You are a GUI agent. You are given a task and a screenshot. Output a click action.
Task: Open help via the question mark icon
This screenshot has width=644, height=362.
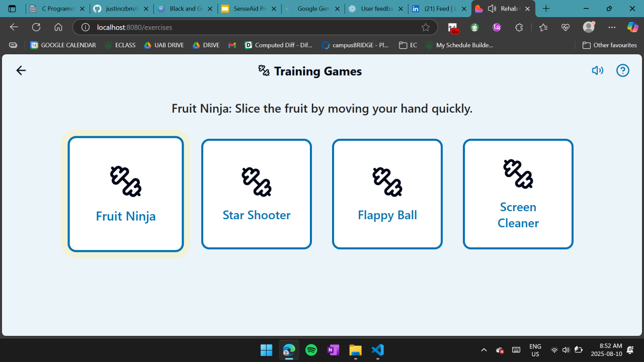(623, 70)
